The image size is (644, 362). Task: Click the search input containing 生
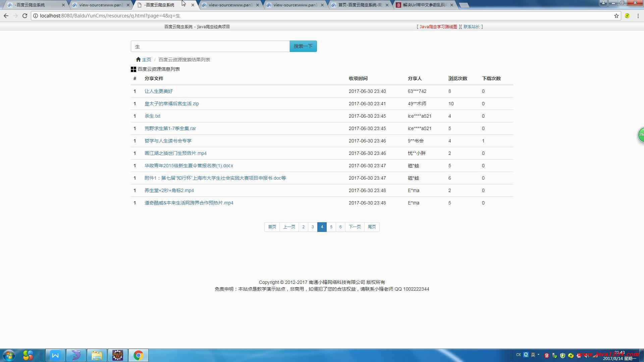pos(210,46)
